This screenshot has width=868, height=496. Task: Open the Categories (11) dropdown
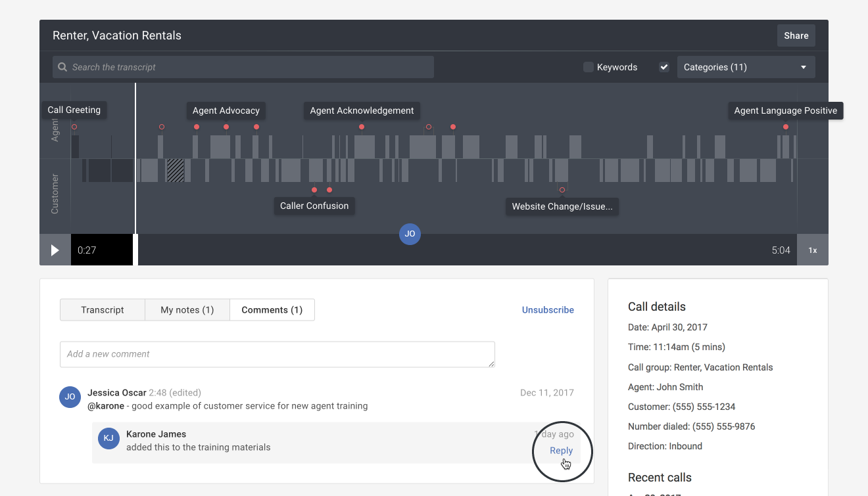coord(746,66)
